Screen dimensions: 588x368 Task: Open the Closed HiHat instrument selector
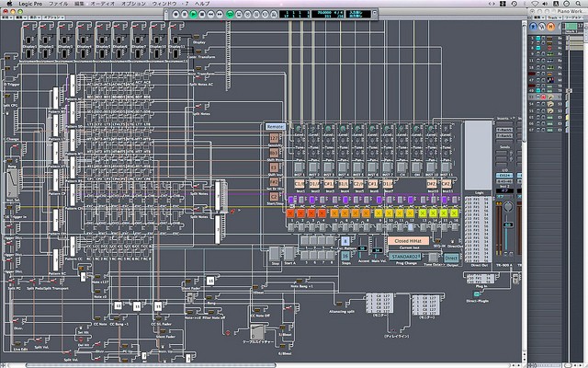[x=407, y=241]
